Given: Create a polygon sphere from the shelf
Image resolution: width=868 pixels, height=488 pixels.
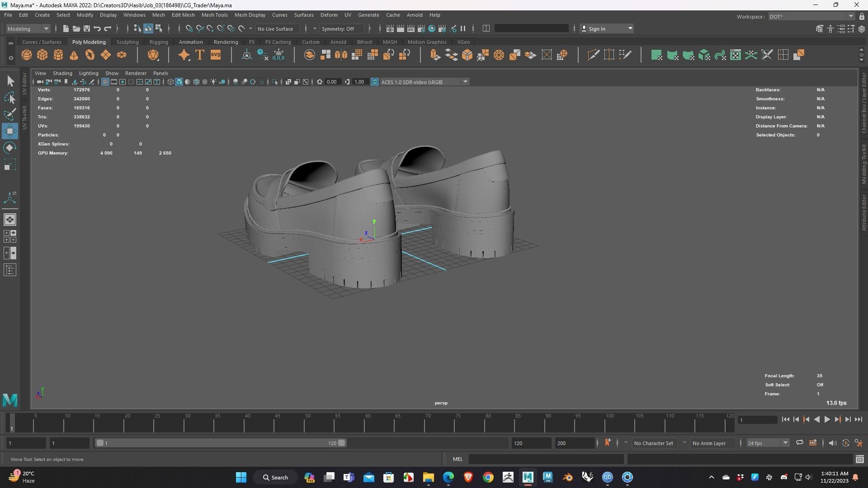Looking at the screenshot, I should 27,55.
